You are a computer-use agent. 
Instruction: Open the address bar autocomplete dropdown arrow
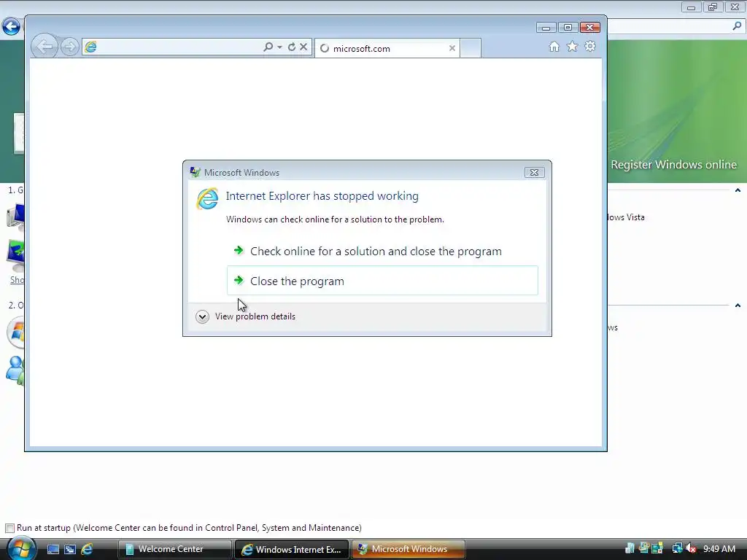tap(279, 47)
